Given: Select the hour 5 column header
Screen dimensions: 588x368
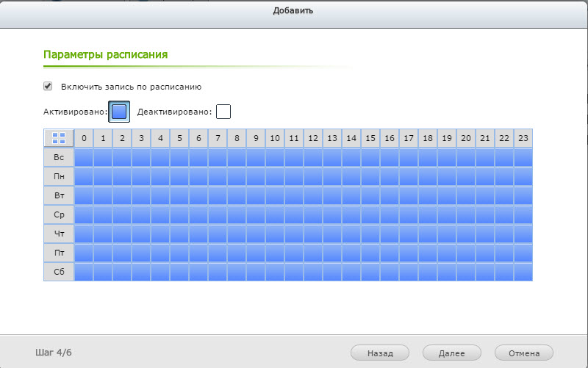Looking at the screenshot, I should pyautogui.click(x=179, y=138).
